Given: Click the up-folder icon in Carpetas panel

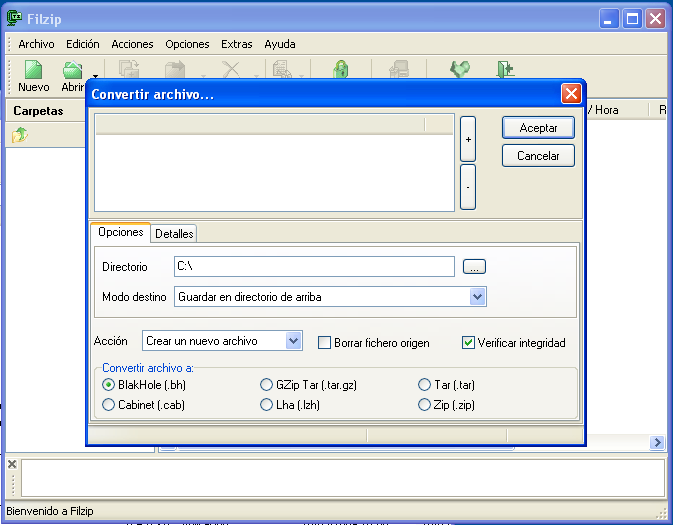Looking at the screenshot, I should (20, 135).
